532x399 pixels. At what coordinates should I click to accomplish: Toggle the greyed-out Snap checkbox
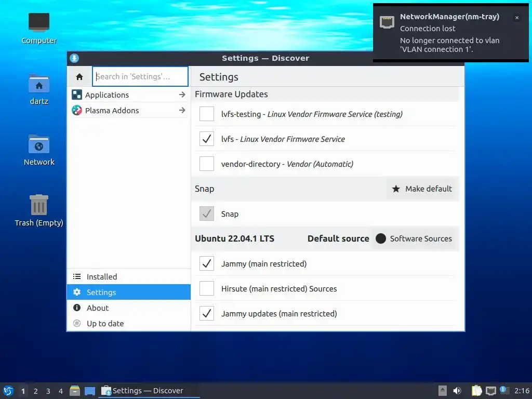[207, 214]
